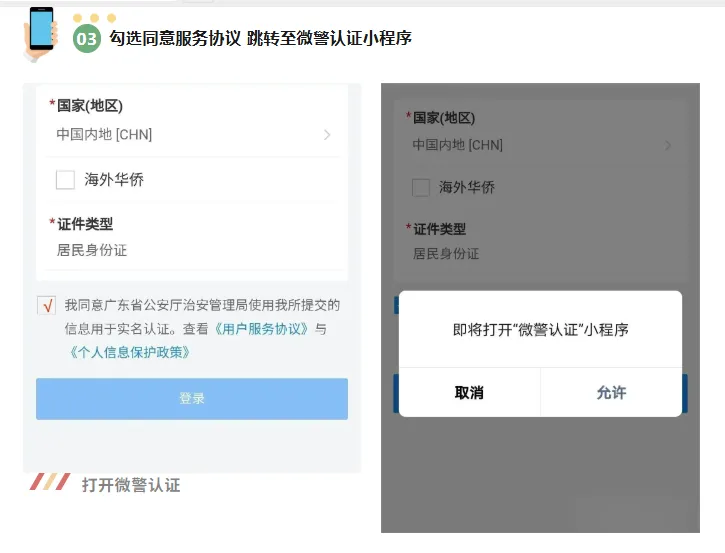Click the green step 03 badge
The height and width of the screenshot is (553, 725).
point(87,38)
